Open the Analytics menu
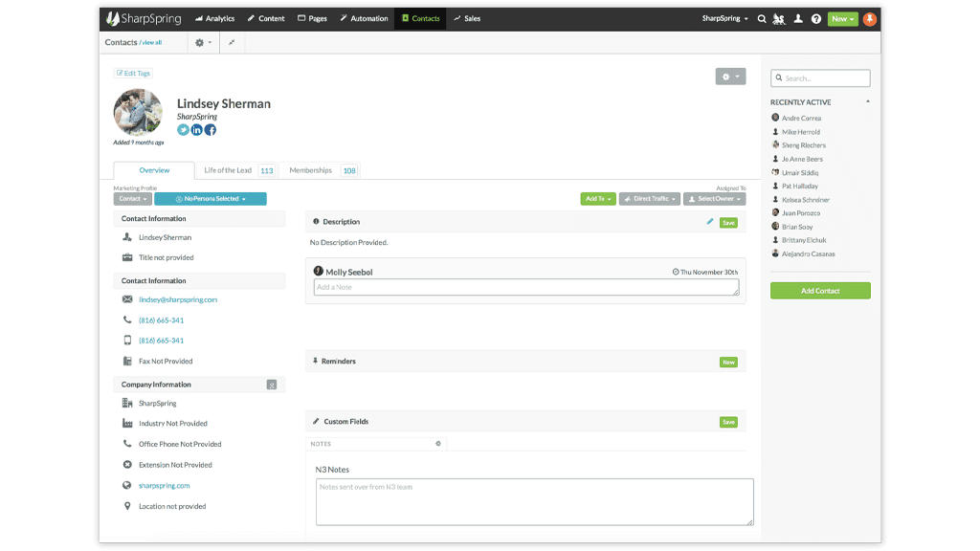Screen dimensions: 980x551 (215, 19)
